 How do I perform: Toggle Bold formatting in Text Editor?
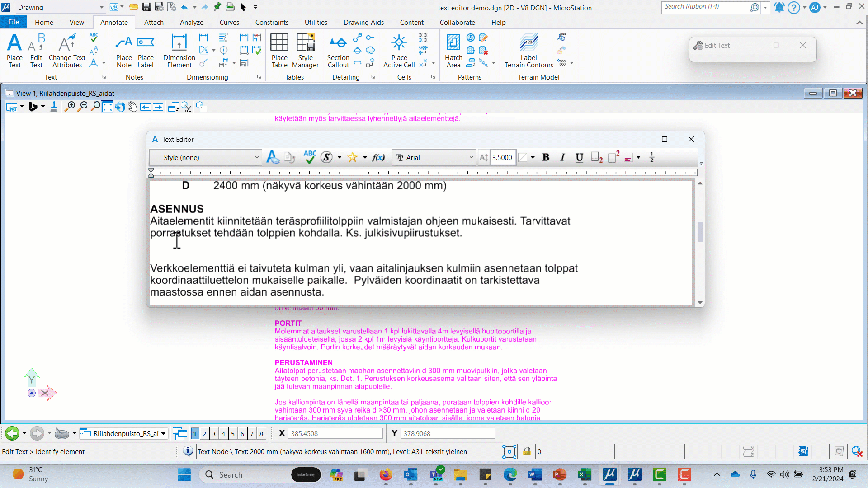tap(546, 157)
